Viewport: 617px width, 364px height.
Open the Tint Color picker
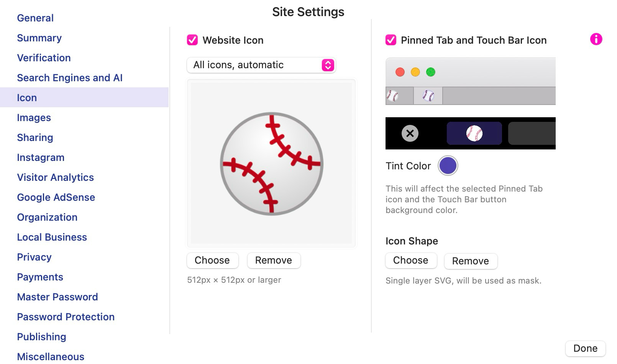[x=448, y=166]
